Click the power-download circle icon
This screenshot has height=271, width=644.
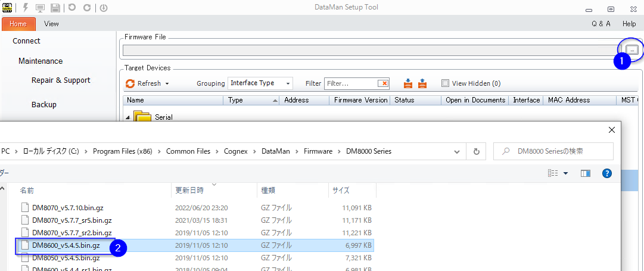[104, 7]
